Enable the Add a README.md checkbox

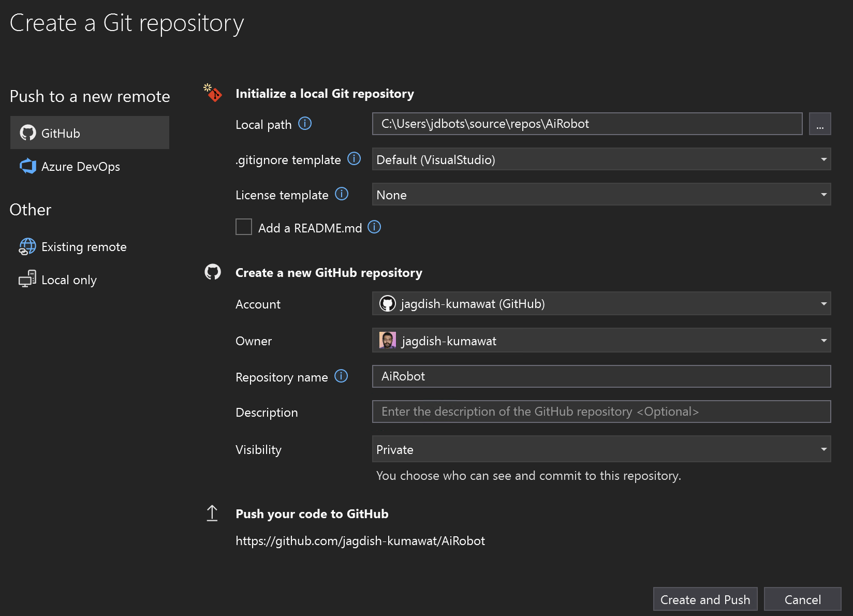[x=243, y=227]
